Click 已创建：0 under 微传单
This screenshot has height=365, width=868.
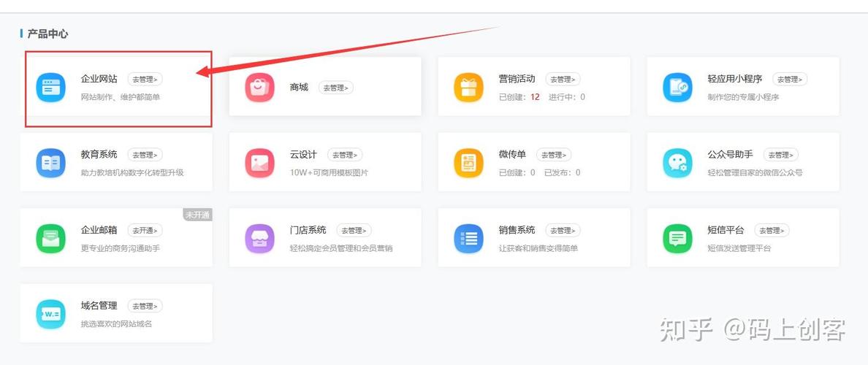pyautogui.click(x=517, y=173)
